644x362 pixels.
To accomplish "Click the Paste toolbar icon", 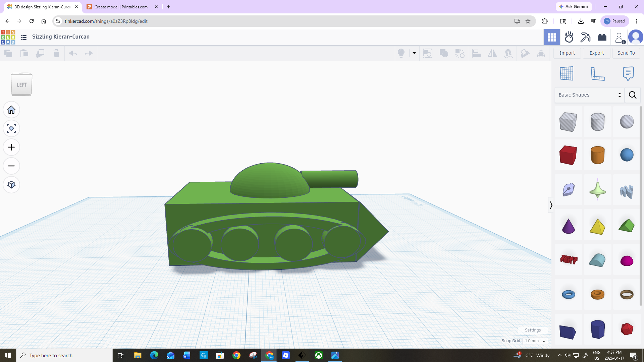I will point(24,53).
